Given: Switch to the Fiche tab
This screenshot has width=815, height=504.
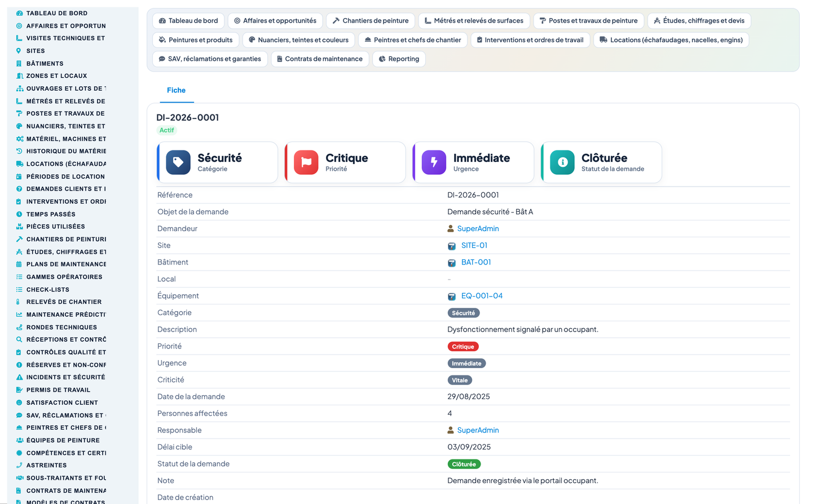Looking at the screenshot, I should click(176, 90).
